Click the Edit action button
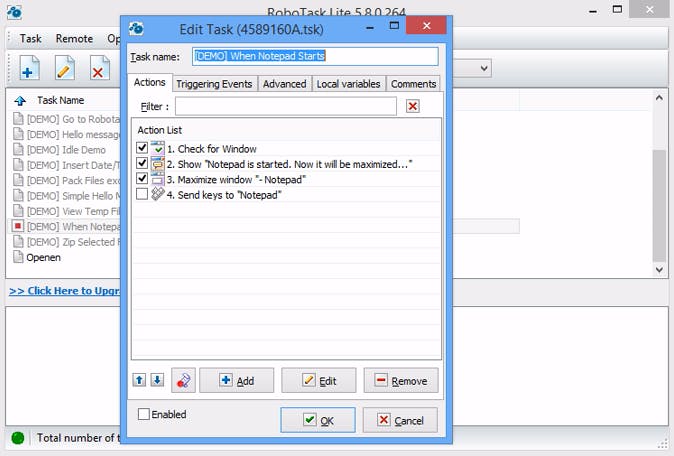Image resolution: width=674 pixels, height=456 pixels. 319,380
